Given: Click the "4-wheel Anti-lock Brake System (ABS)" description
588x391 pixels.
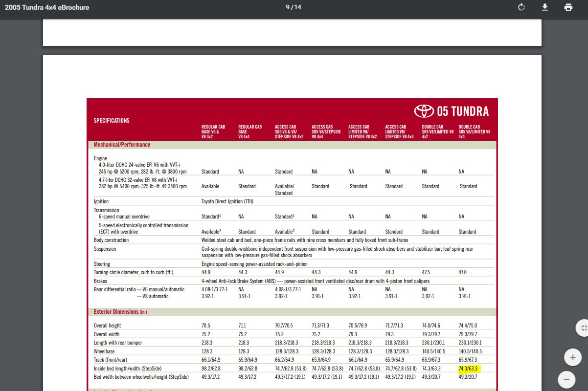Looking at the screenshot, I should pyautogui.click(x=316, y=281).
